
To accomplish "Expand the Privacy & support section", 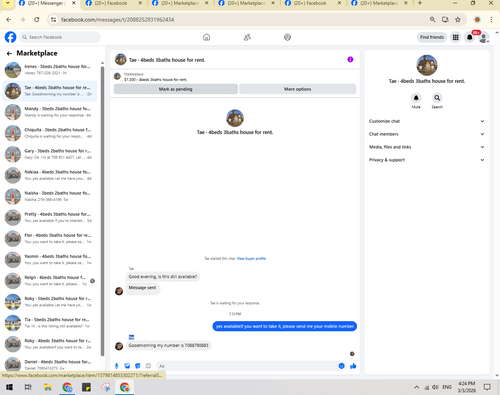I will [427, 160].
